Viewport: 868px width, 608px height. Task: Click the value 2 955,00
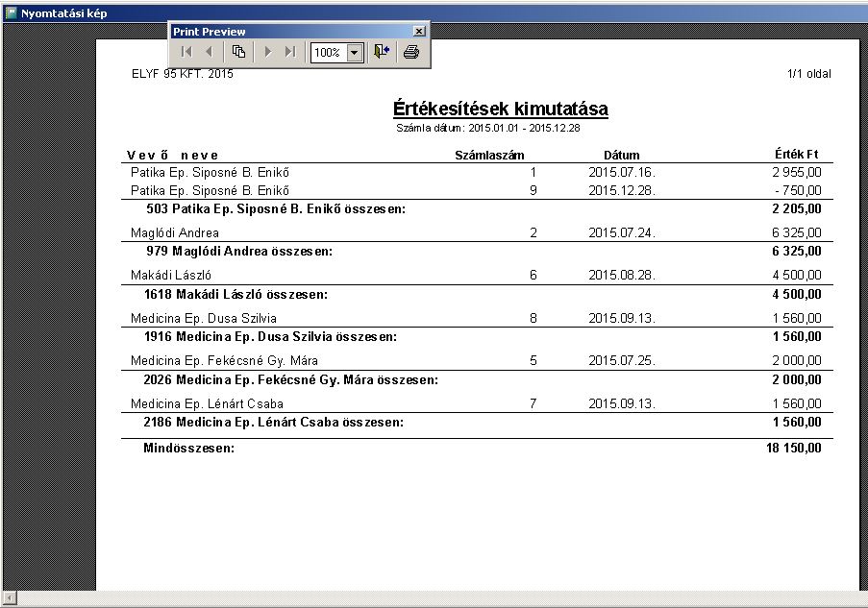point(797,172)
